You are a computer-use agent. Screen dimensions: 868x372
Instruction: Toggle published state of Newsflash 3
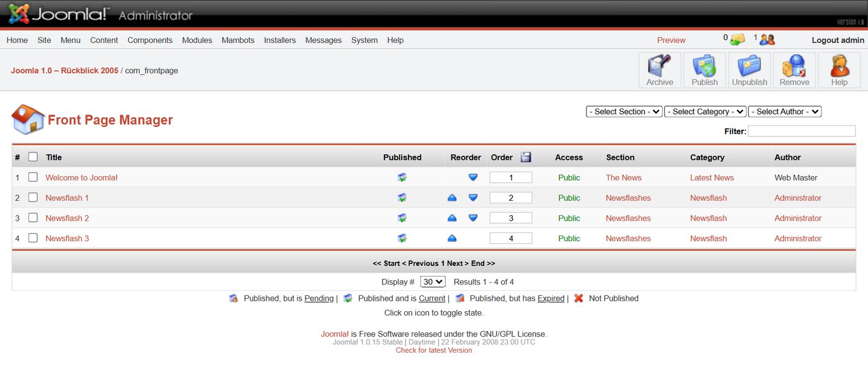(x=402, y=238)
